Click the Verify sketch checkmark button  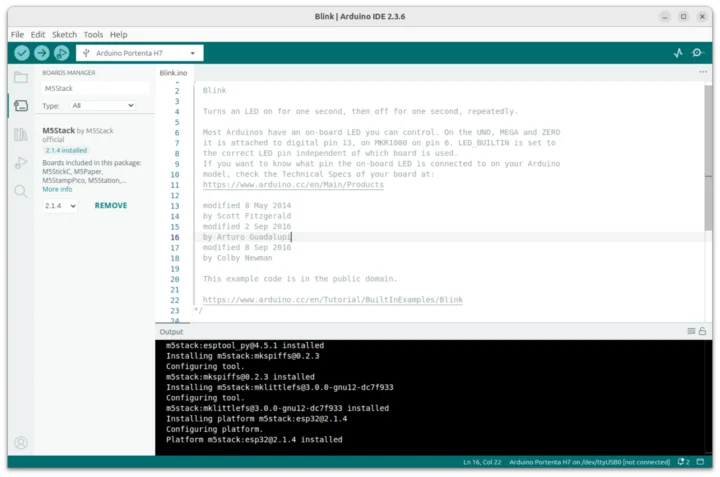coord(22,53)
